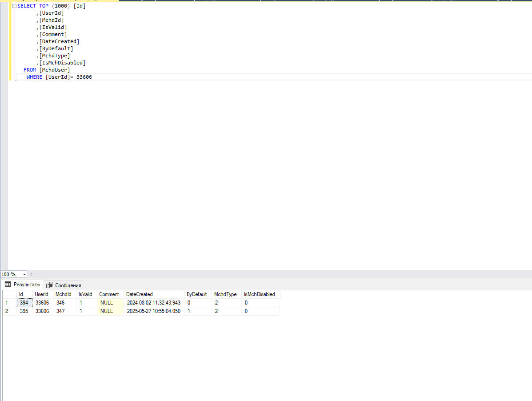This screenshot has width=532, height=401.
Task: Click the results grid icon on Результаты tab
Action: coord(8,284)
